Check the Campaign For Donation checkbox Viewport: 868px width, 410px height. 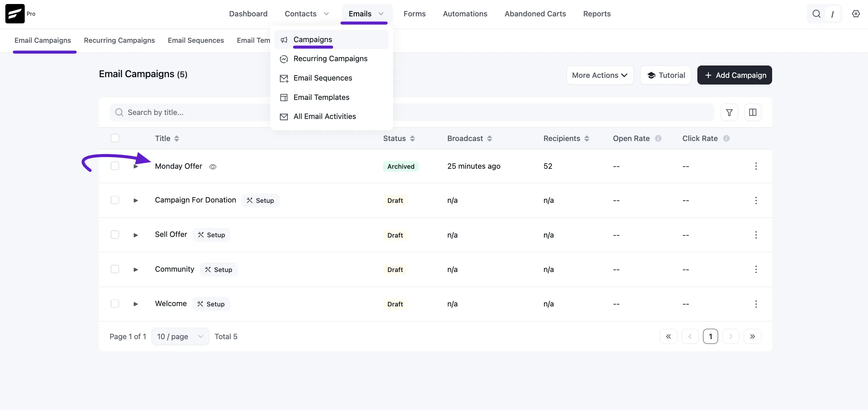coord(115,200)
